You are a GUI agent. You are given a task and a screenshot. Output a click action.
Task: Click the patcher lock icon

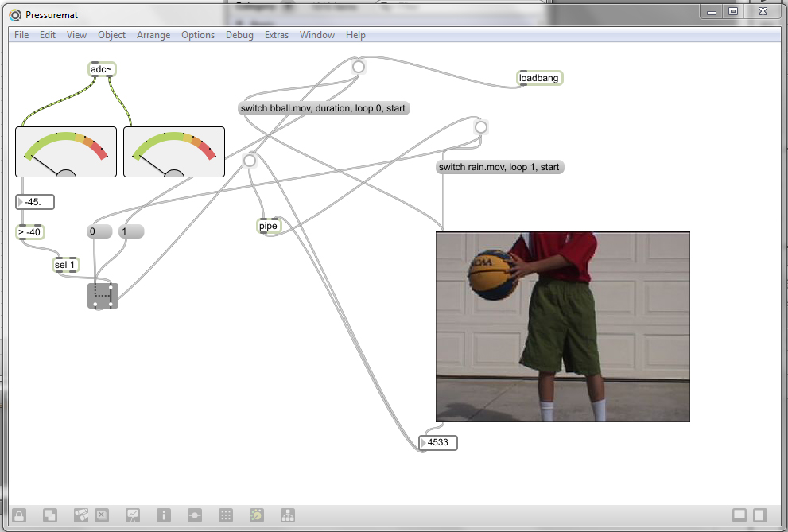18,515
